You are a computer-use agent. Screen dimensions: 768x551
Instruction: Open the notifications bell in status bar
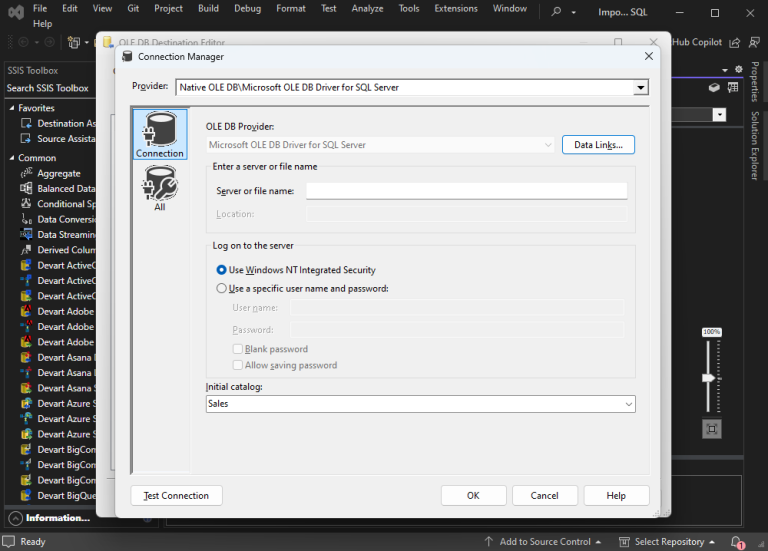[x=738, y=542]
